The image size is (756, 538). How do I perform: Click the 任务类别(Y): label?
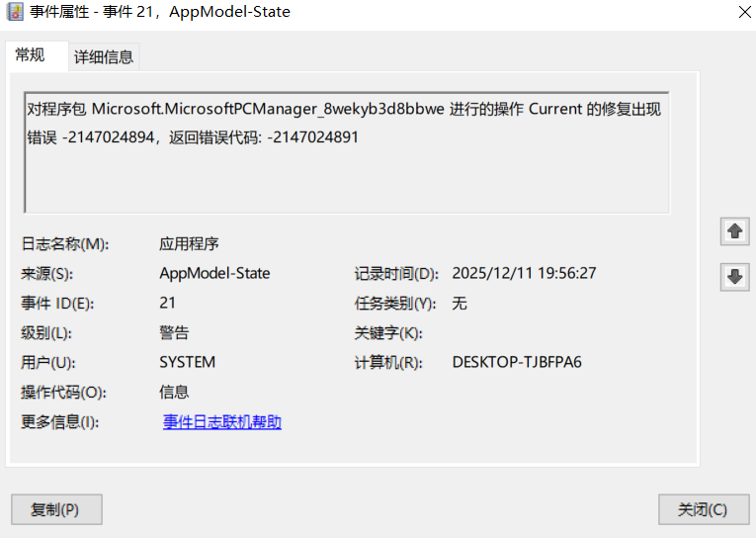click(x=395, y=304)
